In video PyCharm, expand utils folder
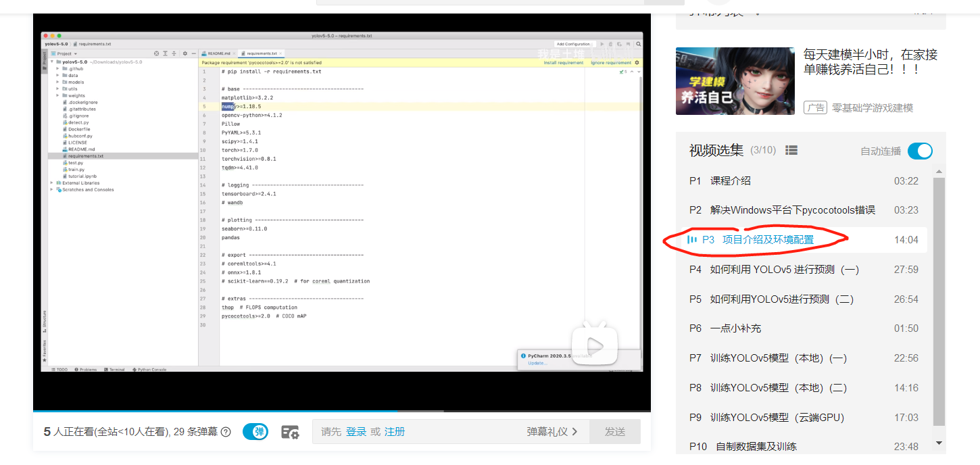980x465 pixels. point(57,89)
